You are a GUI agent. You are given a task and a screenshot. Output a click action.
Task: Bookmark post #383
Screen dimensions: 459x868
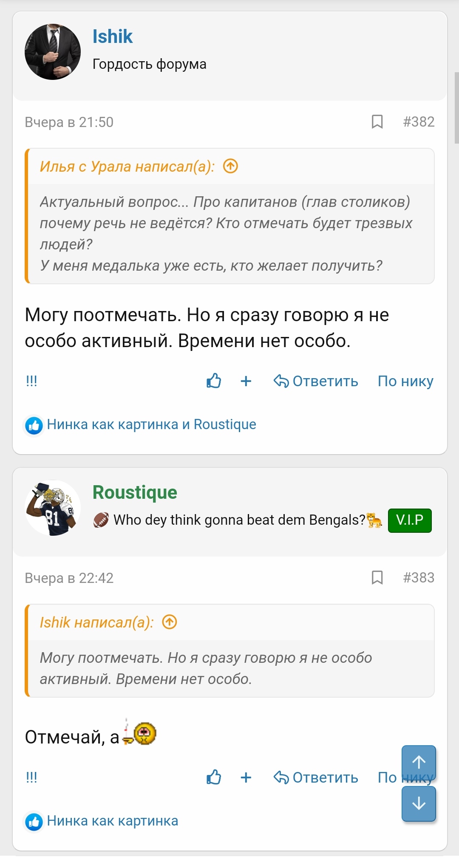377,578
